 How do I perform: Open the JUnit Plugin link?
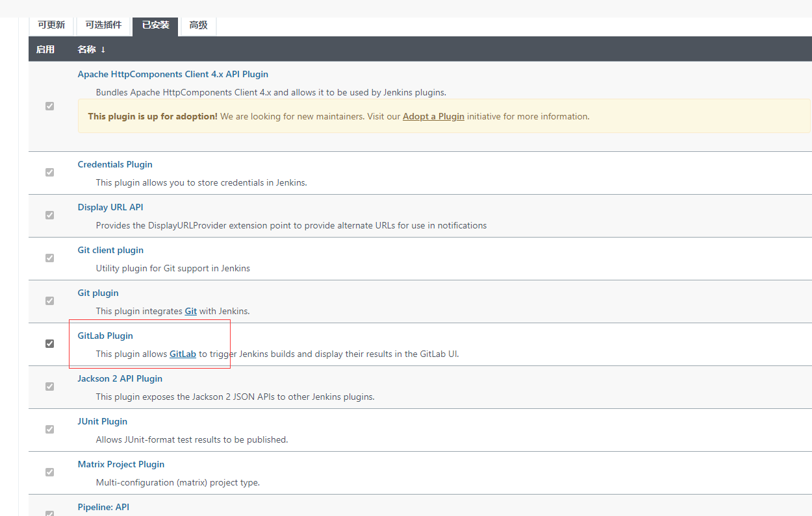click(103, 421)
